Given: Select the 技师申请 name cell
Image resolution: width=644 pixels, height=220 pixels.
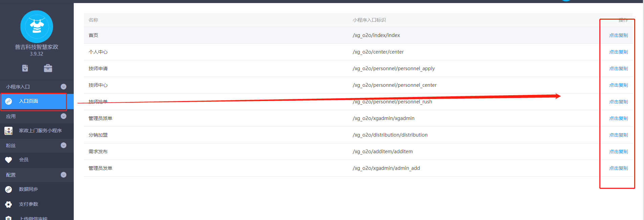Looking at the screenshot, I should coord(98,68).
